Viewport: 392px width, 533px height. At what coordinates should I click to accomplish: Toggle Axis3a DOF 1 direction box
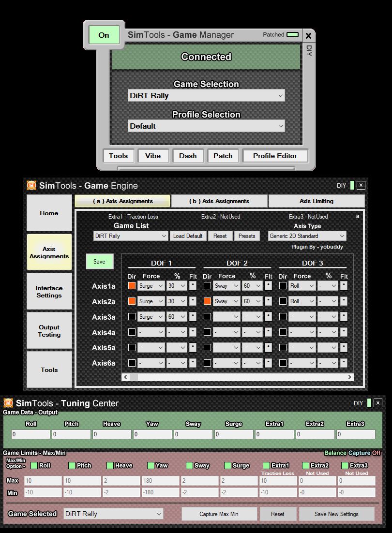pyautogui.click(x=132, y=317)
